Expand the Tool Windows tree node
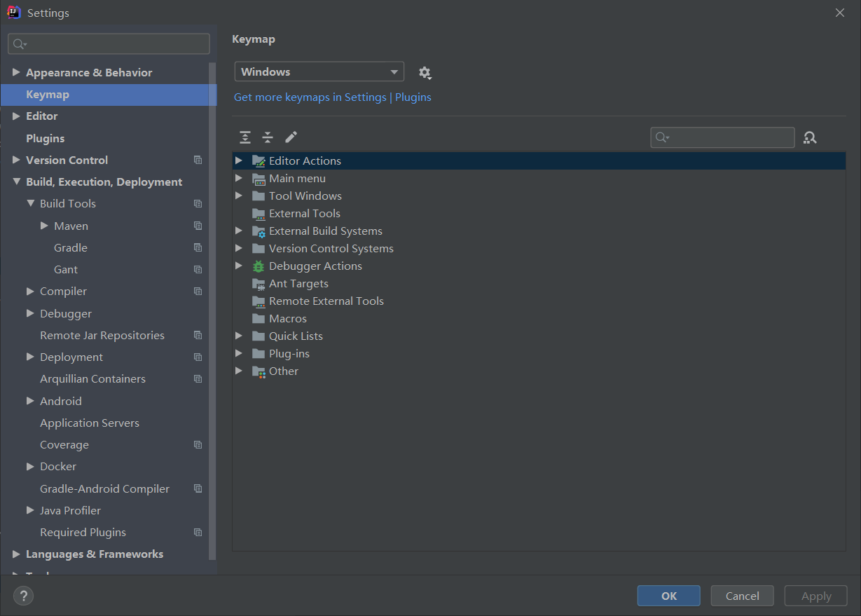 pyautogui.click(x=239, y=196)
